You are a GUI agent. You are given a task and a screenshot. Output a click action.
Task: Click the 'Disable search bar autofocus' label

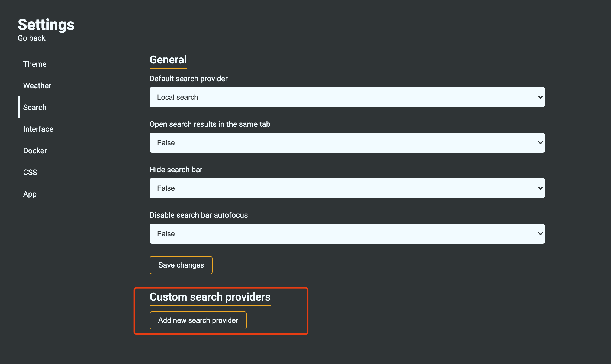tap(198, 215)
